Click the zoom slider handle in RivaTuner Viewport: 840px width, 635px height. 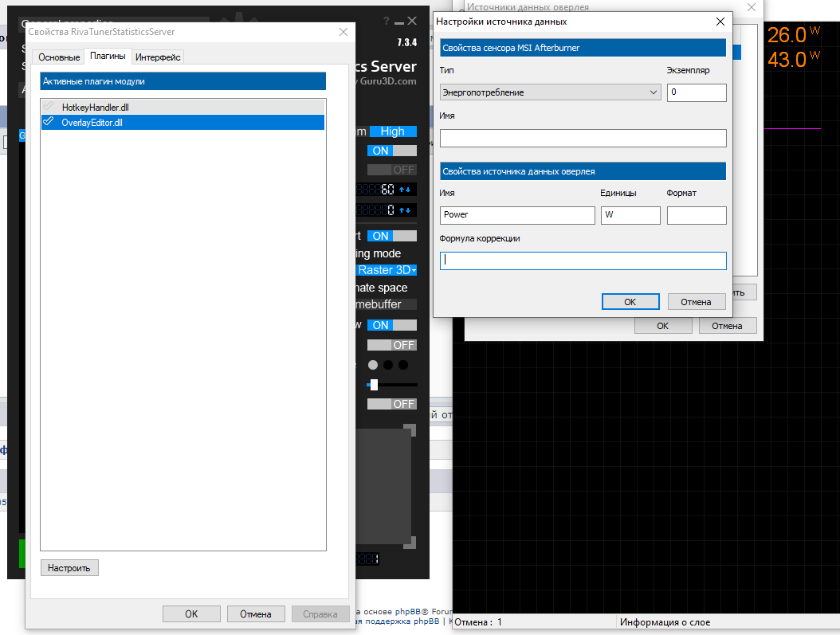(374, 385)
